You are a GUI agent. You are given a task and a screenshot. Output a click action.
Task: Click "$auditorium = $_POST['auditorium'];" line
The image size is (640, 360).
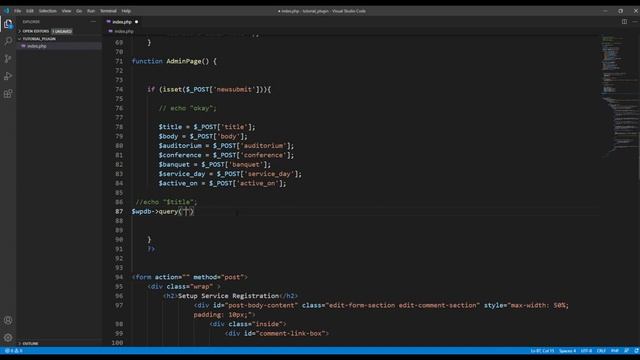pos(226,146)
